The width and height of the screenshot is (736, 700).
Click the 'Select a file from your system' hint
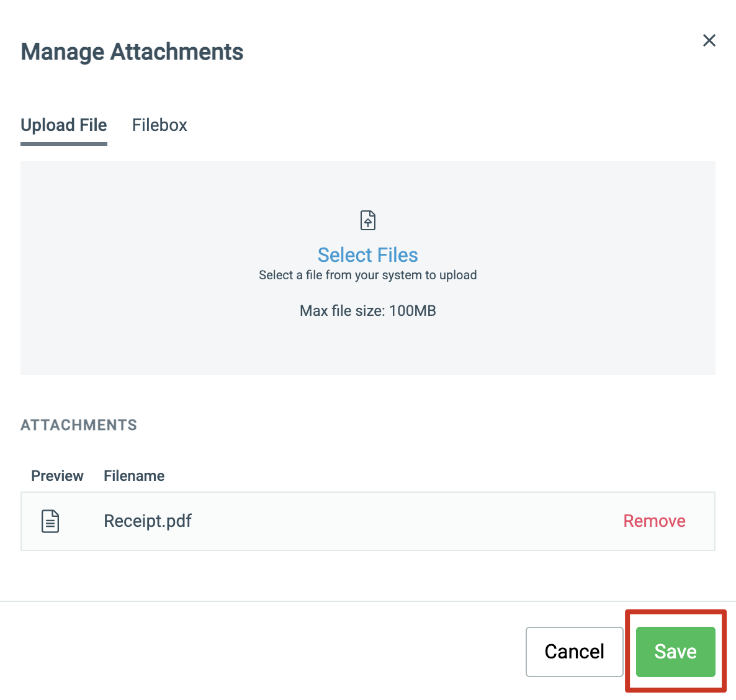tap(367, 275)
